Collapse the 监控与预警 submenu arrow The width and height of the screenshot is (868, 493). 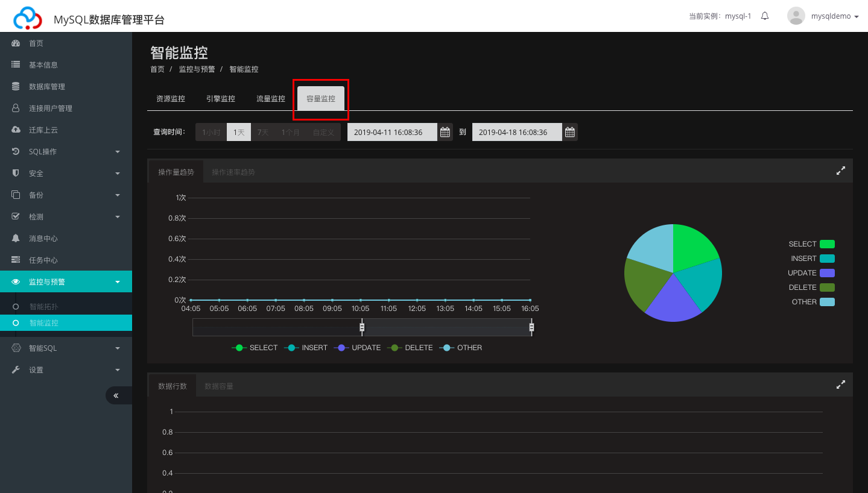click(118, 282)
